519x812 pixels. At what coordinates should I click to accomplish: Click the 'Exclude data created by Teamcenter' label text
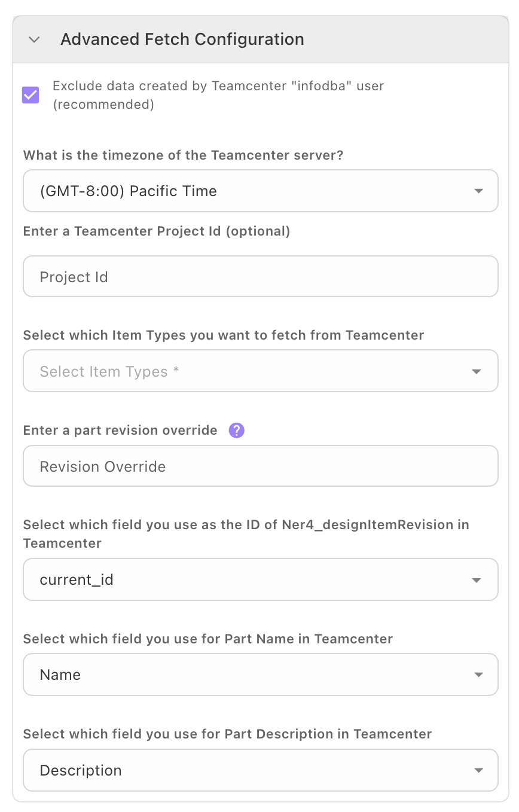click(x=218, y=86)
